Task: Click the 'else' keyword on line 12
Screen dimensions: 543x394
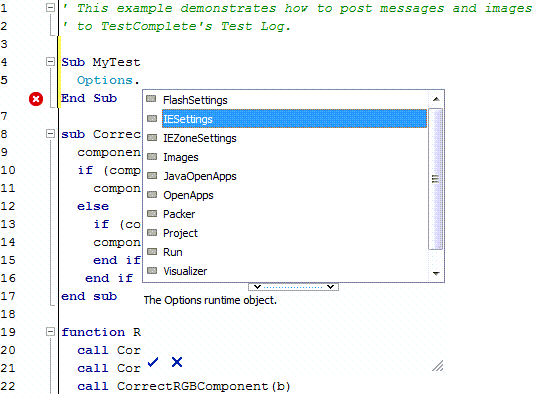Action: click(x=93, y=206)
